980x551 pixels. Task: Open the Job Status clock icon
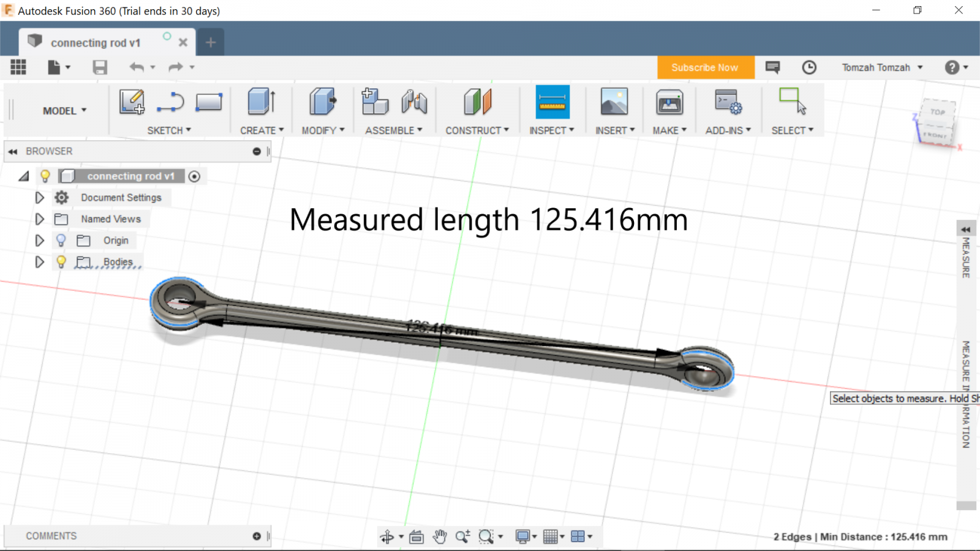coord(809,67)
